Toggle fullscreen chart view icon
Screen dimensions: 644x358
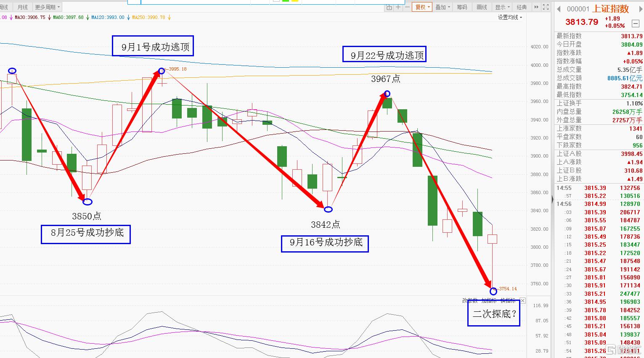click(546, 7)
